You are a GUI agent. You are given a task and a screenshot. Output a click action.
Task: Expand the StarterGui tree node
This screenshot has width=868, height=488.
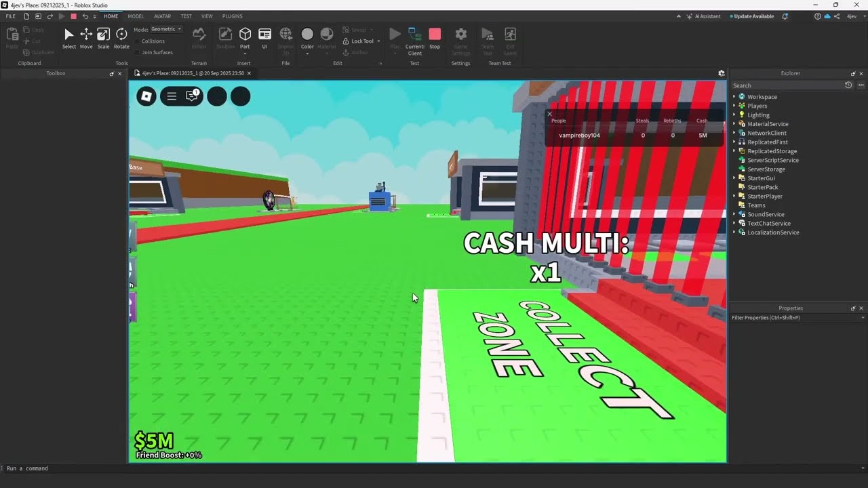pyautogui.click(x=734, y=178)
